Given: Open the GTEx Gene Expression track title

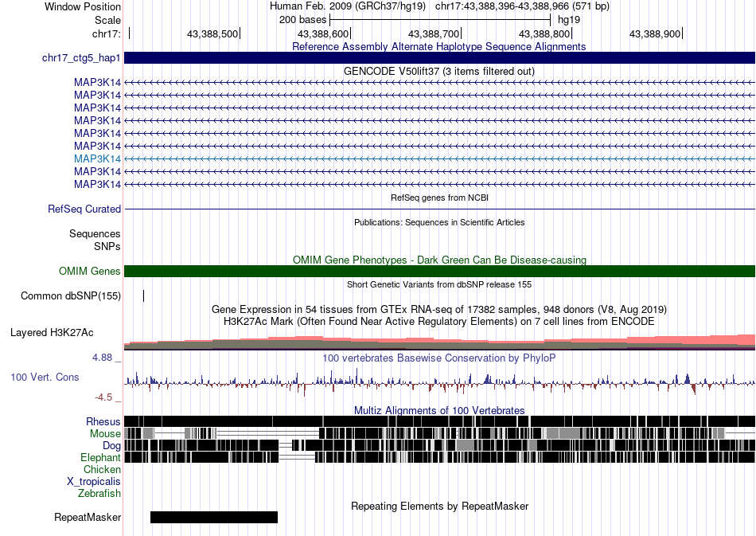Looking at the screenshot, I should 439,309.
